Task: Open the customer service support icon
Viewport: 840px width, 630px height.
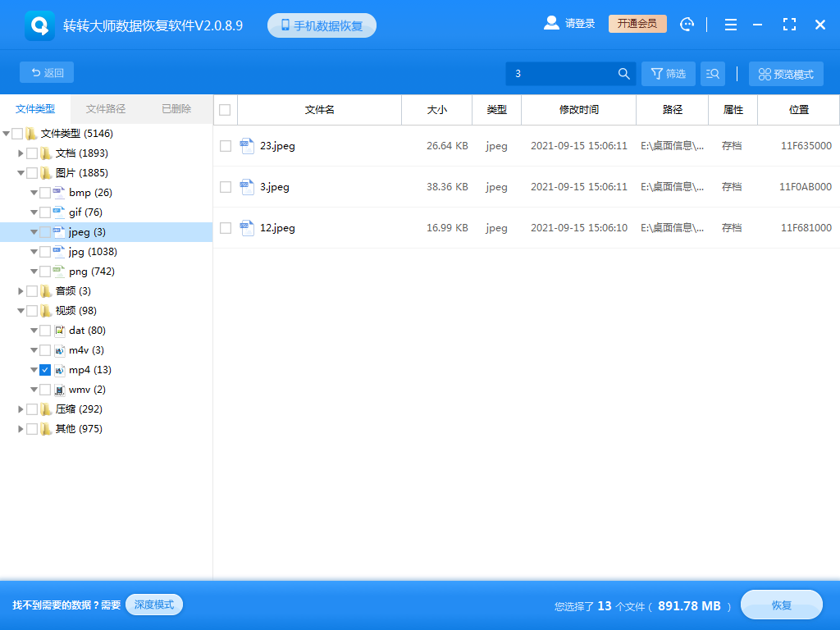Action: tap(687, 24)
